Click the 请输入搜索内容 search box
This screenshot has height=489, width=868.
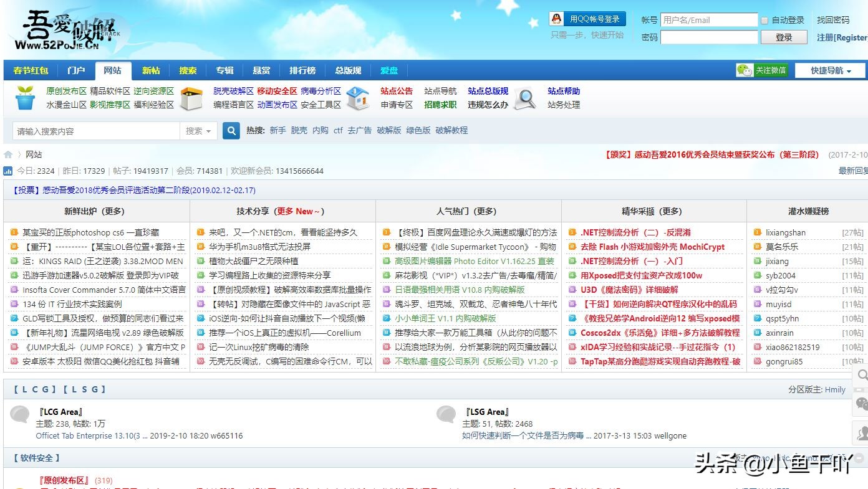[x=97, y=131]
